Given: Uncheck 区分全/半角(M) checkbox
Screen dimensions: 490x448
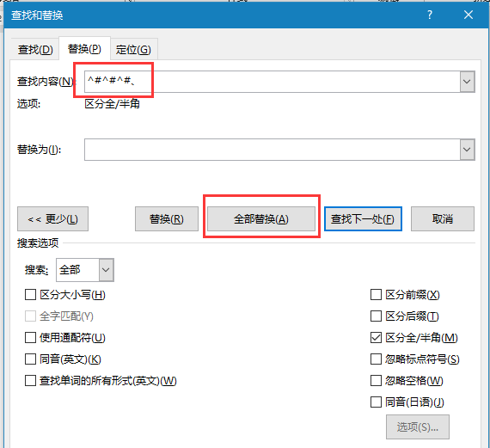Looking at the screenshot, I should (376, 338).
